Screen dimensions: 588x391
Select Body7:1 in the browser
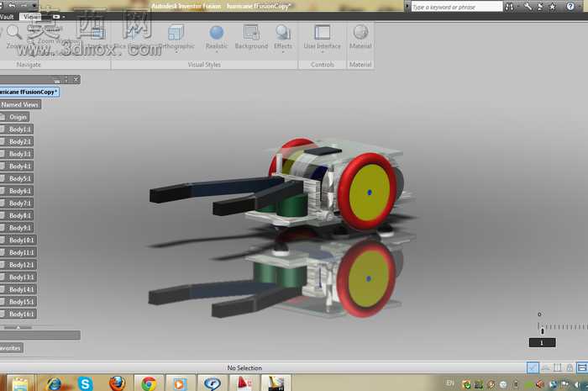coord(17,203)
